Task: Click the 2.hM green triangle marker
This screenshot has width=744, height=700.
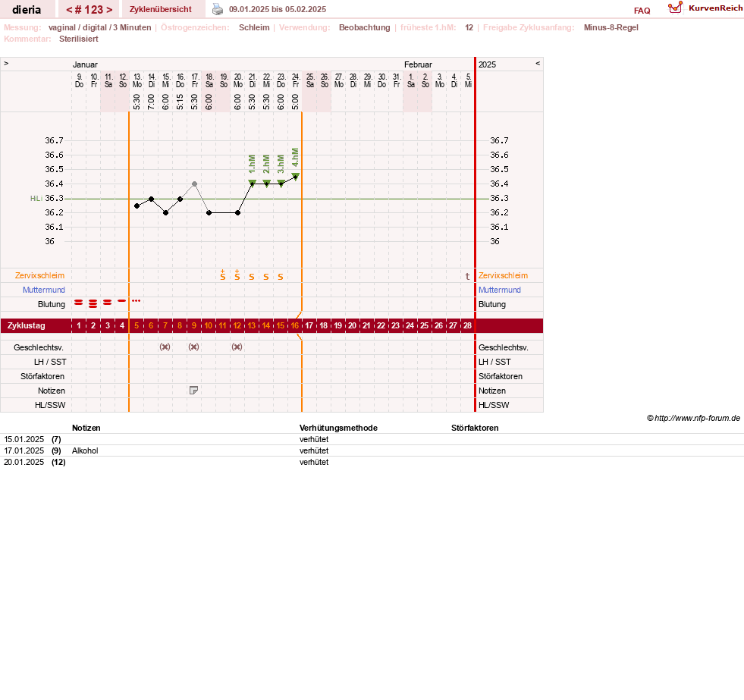Action: tap(267, 184)
